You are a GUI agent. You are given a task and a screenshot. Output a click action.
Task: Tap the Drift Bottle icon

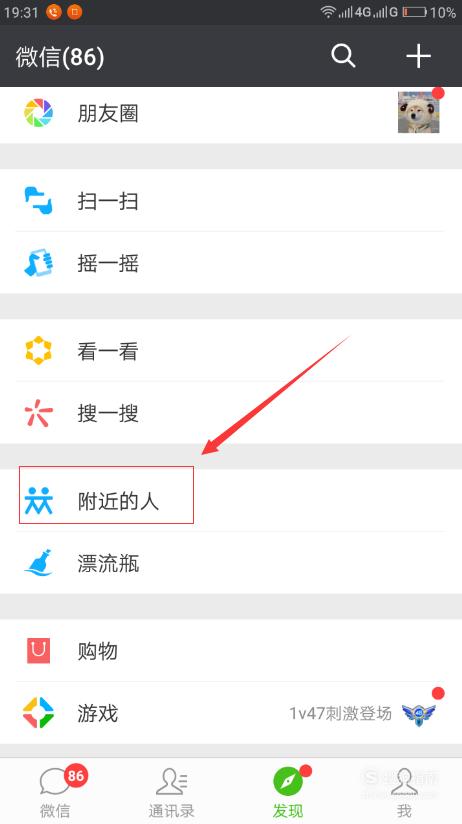click(38, 563)
